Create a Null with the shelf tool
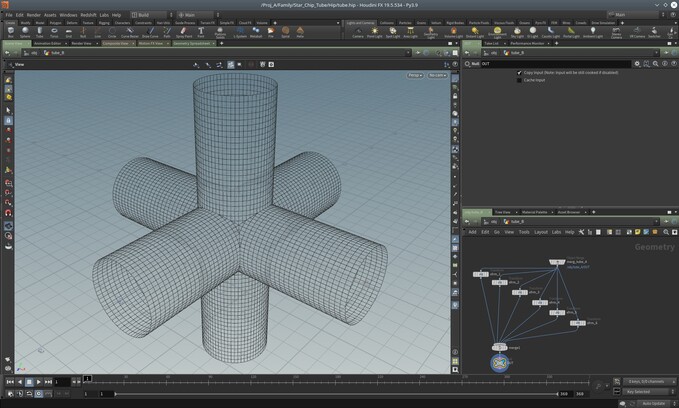Screen dimensions: 679x408 coord(83,32)
